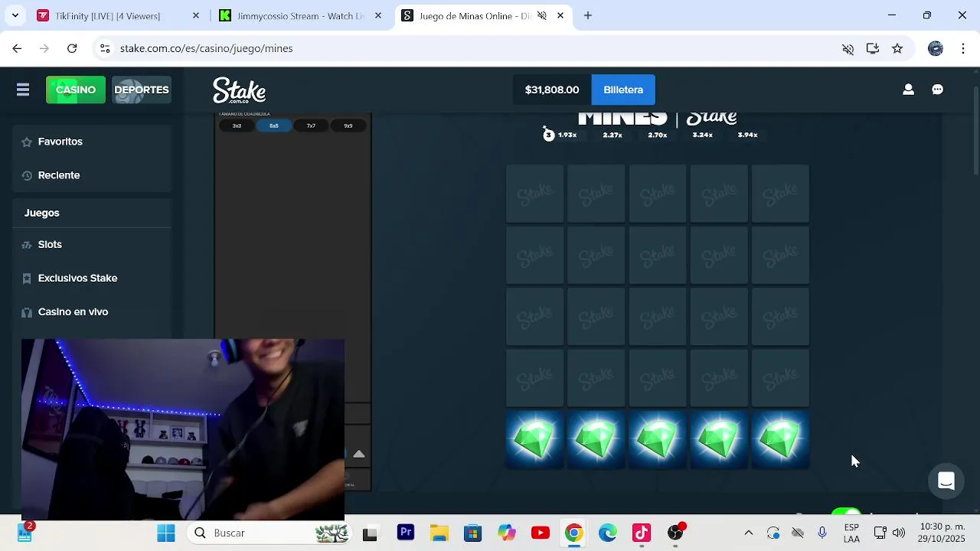Viewport: 980px width, 551px height.
Task: Show hidden system tray icons
Action: click(749, 533)
